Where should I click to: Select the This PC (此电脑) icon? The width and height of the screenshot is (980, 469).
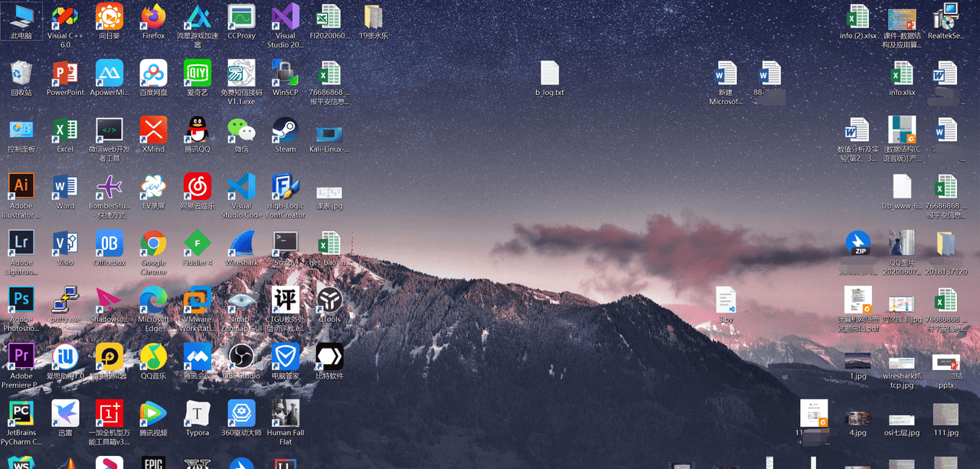(x=21, y=17)
